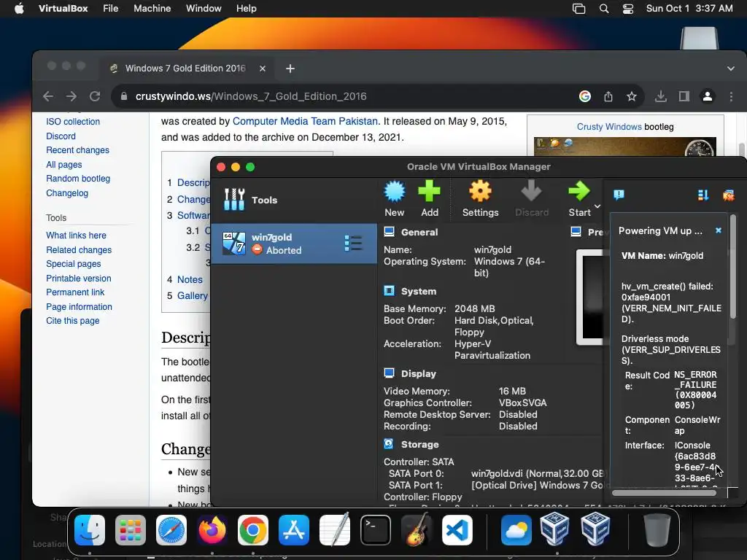
Task: Open Launchpad from the Dock
Action: pos(131,530)
